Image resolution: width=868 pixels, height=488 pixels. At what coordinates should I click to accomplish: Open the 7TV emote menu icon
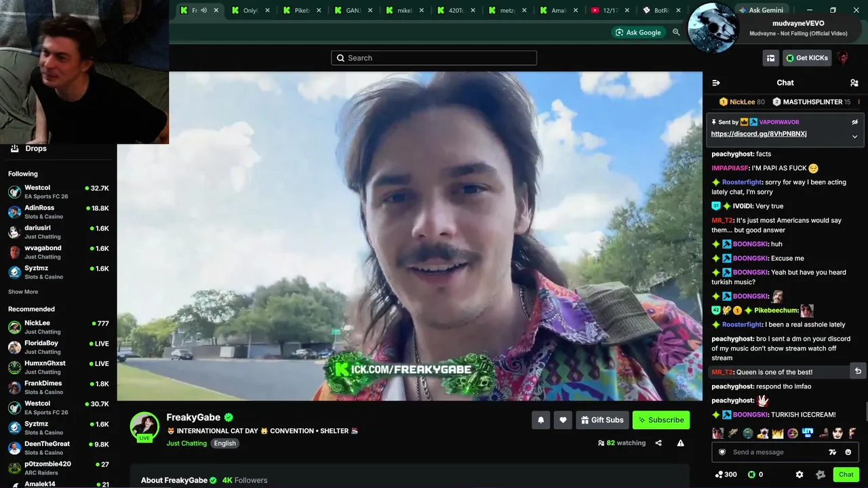832,452
